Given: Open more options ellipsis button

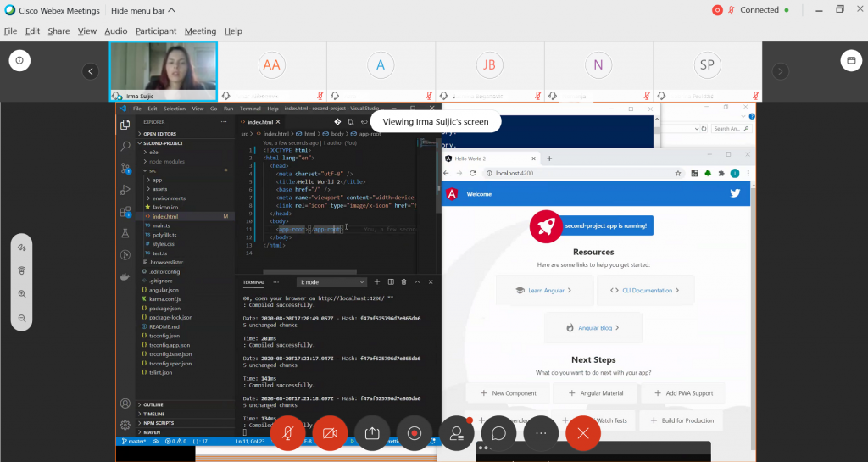Looking at the screenshot, I should pos(541,433).
